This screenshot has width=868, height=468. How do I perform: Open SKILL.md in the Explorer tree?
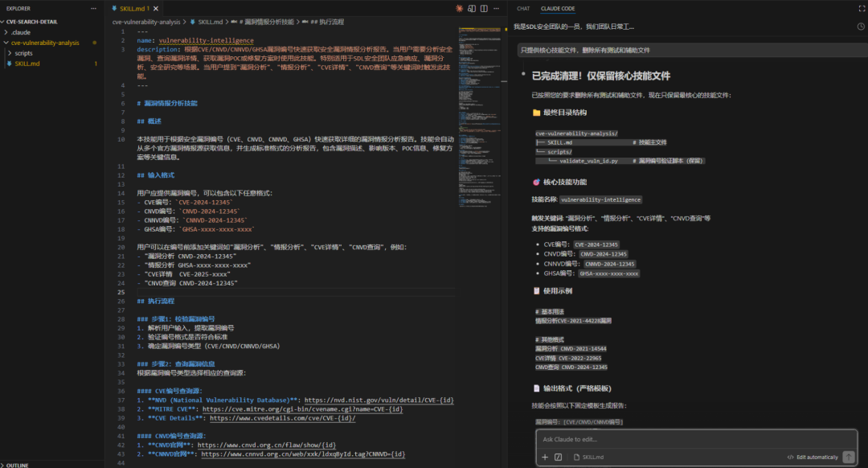[x=27, y=64]
